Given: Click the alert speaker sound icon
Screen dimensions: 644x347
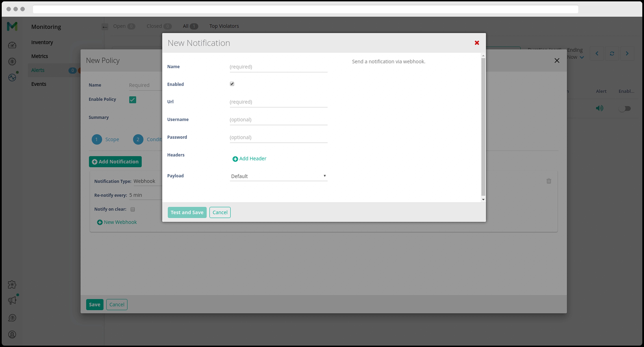Looking at the screenshot, I should [x=599, y=108].
